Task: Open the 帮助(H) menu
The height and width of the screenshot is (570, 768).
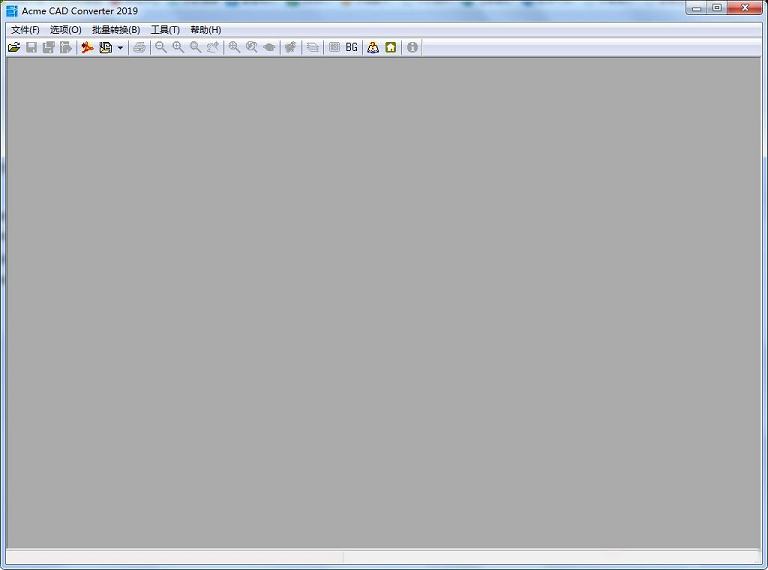Action: [206, 30]
